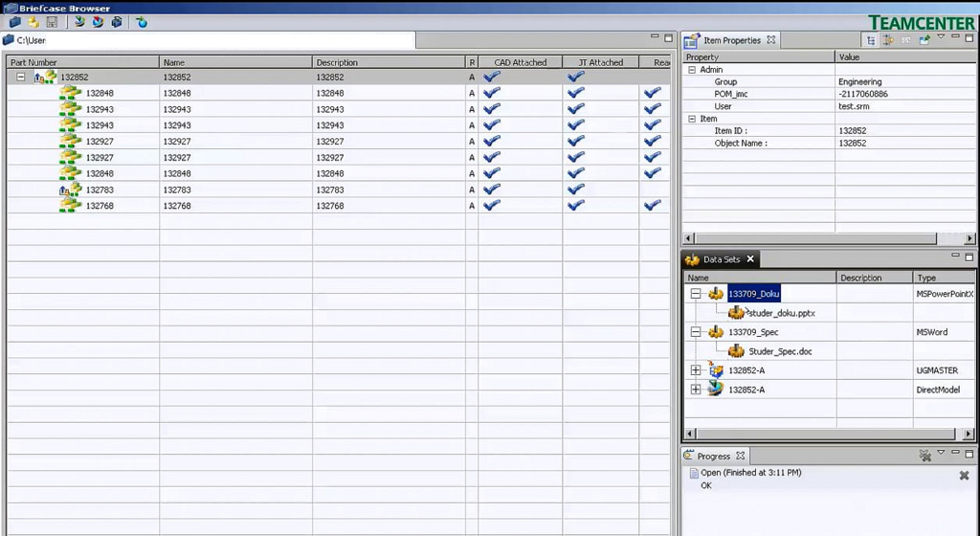Click the floppy disk save icon

point(52,22)
